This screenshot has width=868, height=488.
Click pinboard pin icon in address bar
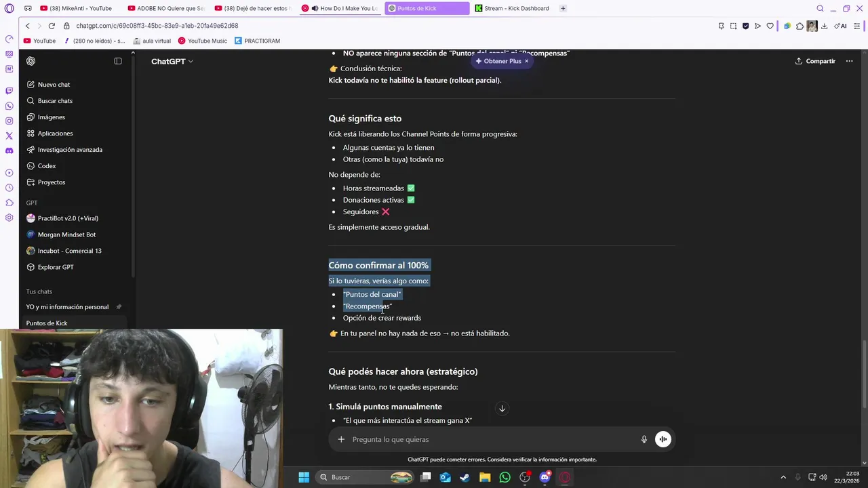721,26
